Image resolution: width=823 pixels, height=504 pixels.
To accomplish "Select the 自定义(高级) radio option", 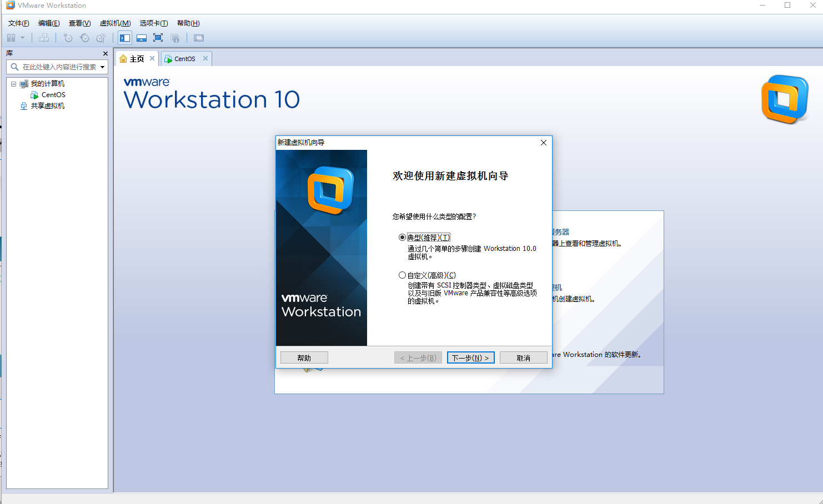I will (402, 275).
